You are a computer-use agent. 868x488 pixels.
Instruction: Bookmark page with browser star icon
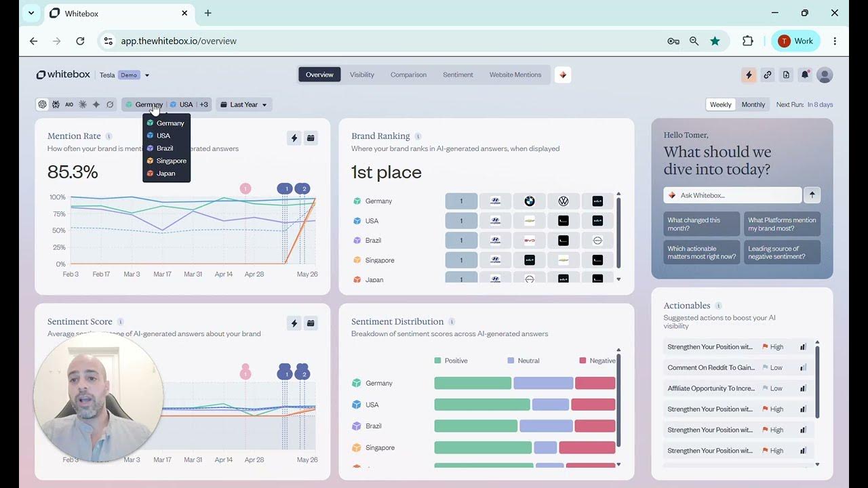tap(715, 41)
